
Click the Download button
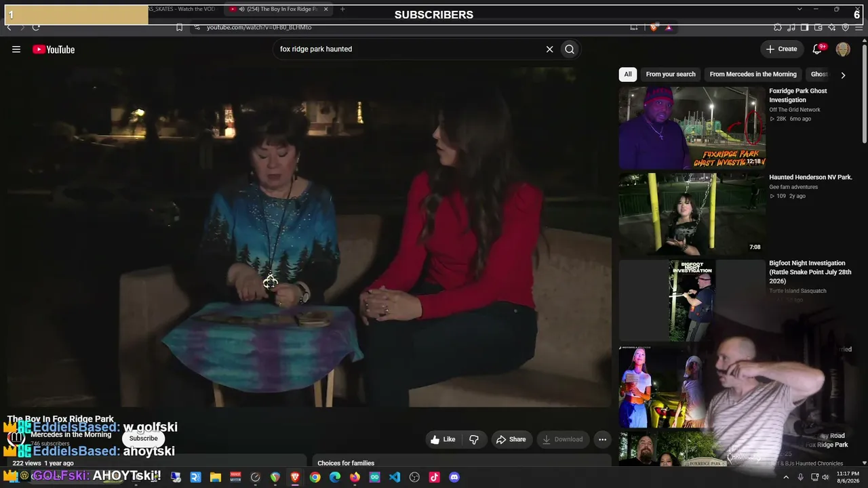click(x=562, y=439)
